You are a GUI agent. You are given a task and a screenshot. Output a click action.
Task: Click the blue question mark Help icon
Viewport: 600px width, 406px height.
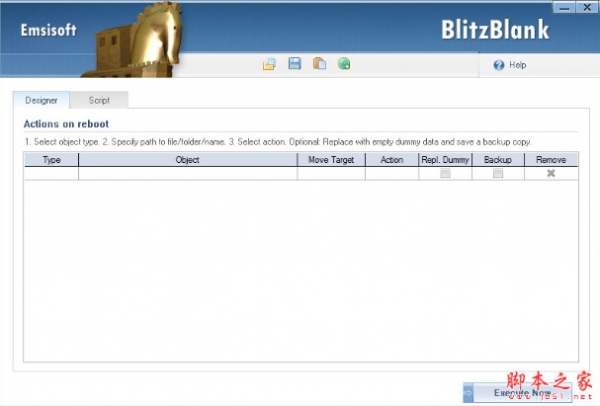pyautogui.click(x=499, y=65)
